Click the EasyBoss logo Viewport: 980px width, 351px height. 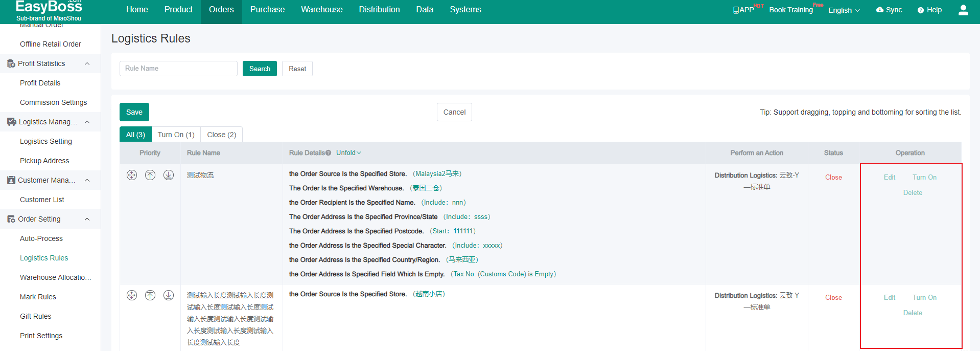click(49, 10)
